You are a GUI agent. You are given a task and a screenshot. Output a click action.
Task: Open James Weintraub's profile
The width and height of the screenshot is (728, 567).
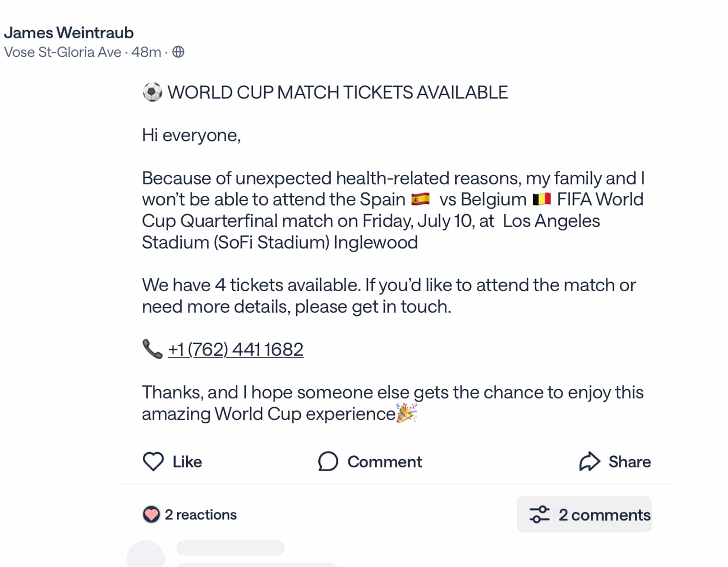pos(69,33)
